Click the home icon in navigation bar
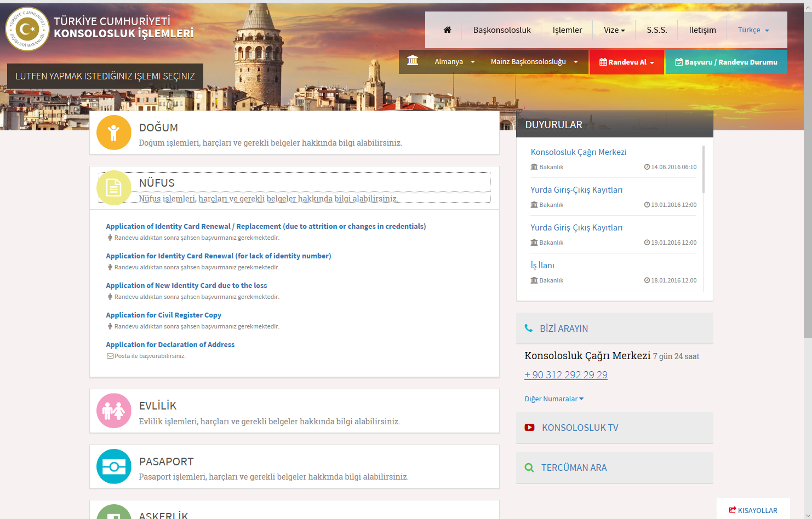 (447, 30)
